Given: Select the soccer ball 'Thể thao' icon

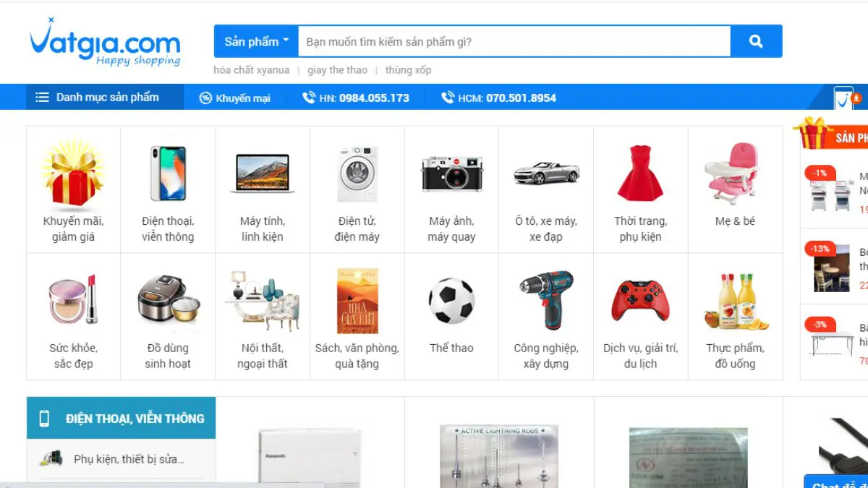Looking at the screenshot, I should pos(451,301).
